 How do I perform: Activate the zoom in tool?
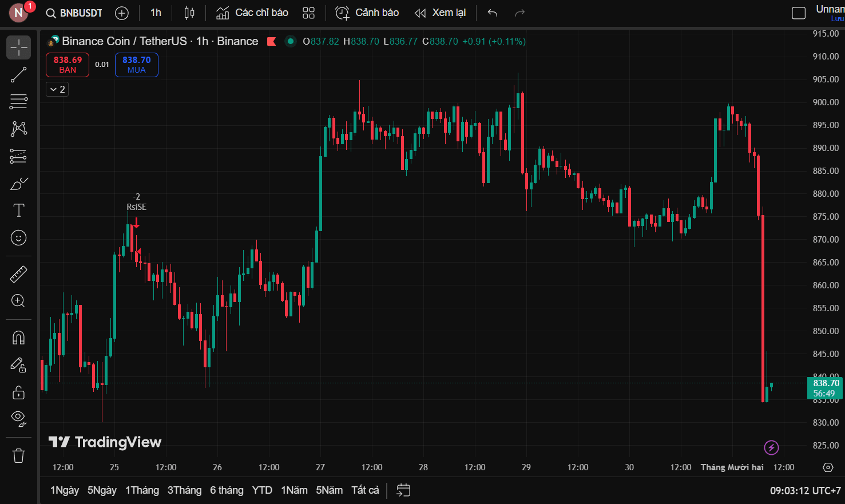click(x=18, y=301)
